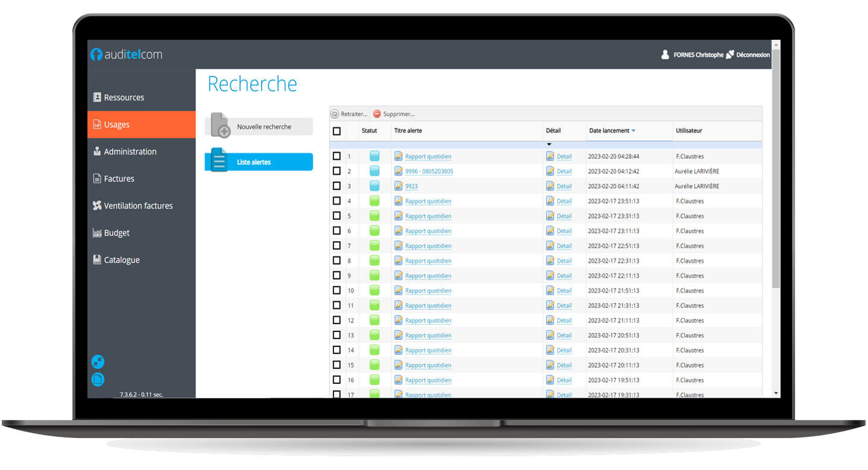This screenshot has width=868, height=470.
Task: Click the red Supprimer delete icon
Action: (377, 114)
